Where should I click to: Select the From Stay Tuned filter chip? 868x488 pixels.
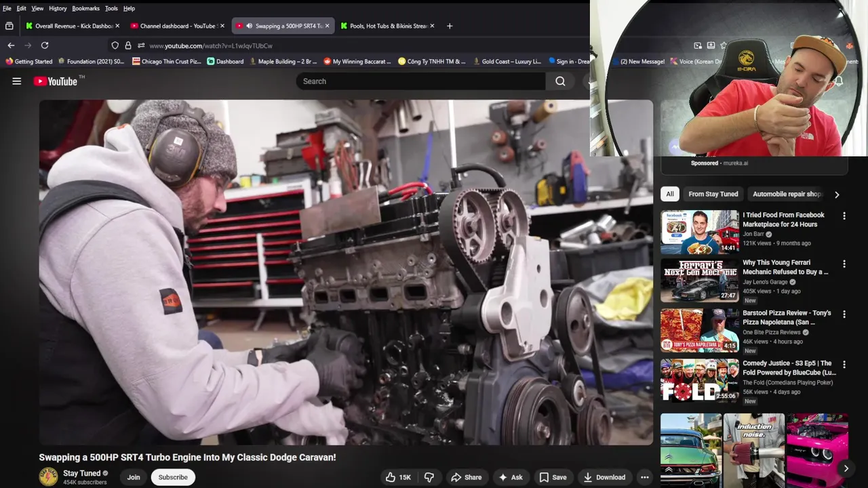point(713,194)
